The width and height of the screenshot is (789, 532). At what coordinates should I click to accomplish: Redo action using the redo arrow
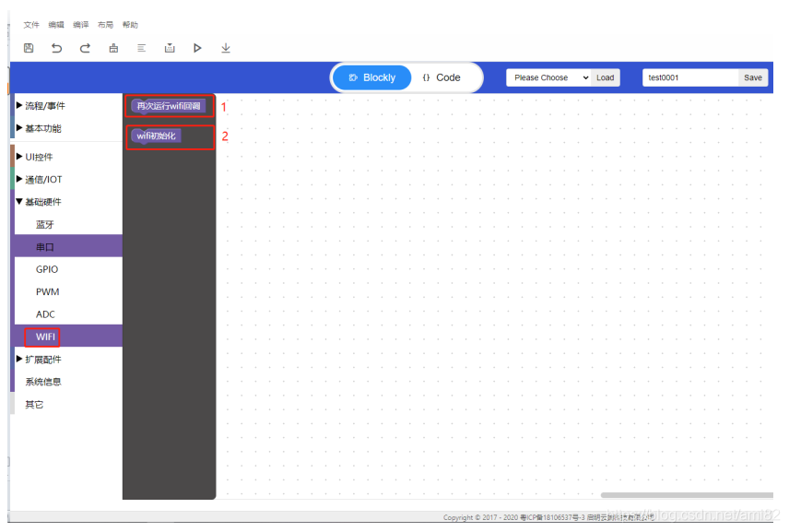[x=85, y=48]
